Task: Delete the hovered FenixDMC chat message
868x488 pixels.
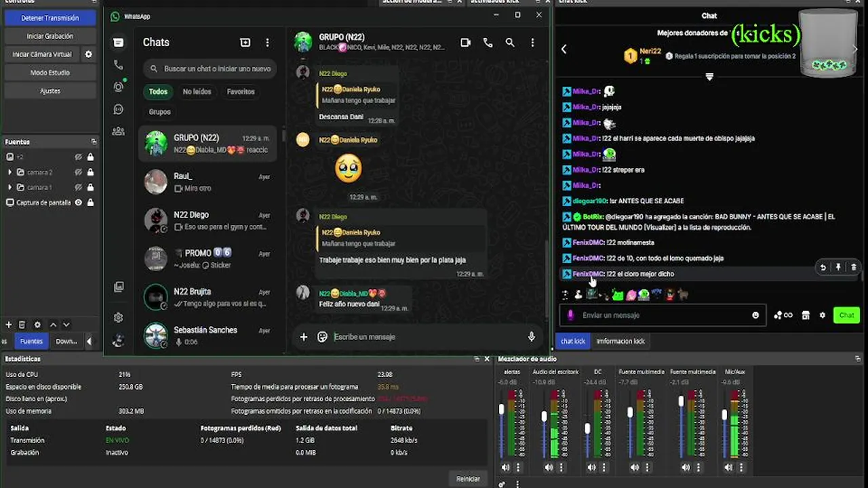Action: tap(853, 267)
